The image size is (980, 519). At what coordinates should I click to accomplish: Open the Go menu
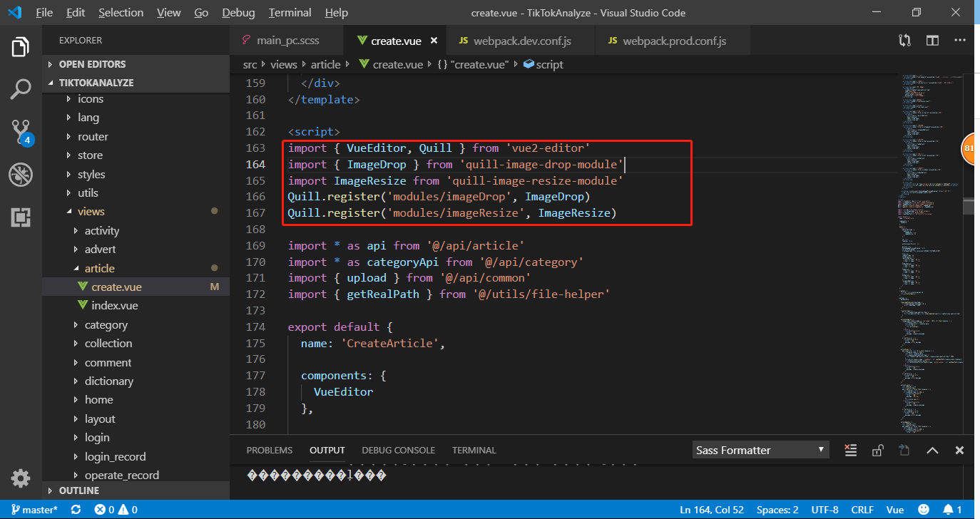[x=201, y=13]
